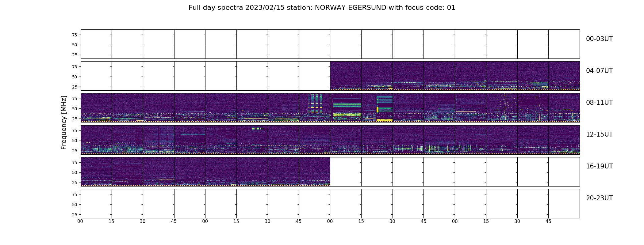Viewport: 644px width, 245px height.
Task: Click the 25 tick of the 16-19UT row
Action: pos(74,183)
